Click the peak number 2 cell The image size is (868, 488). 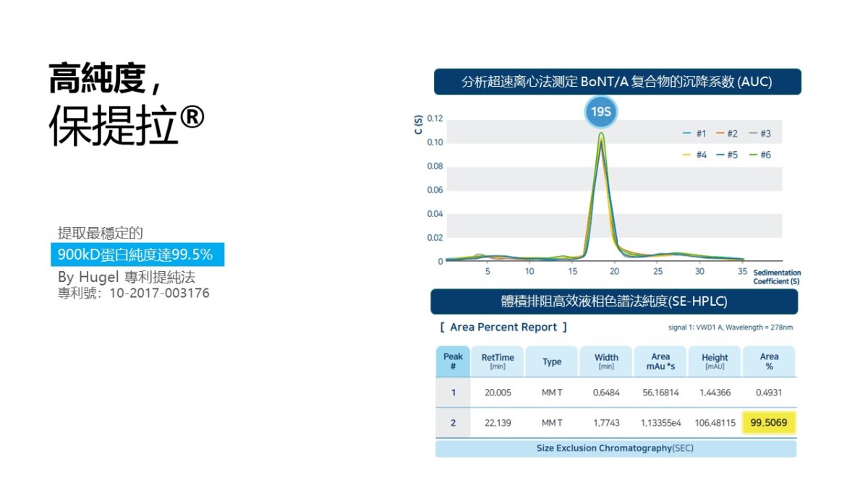tap(453, 423)
